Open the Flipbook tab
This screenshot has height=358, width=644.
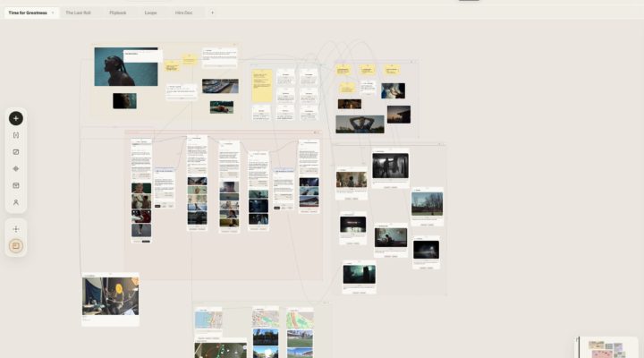[118, 13]
